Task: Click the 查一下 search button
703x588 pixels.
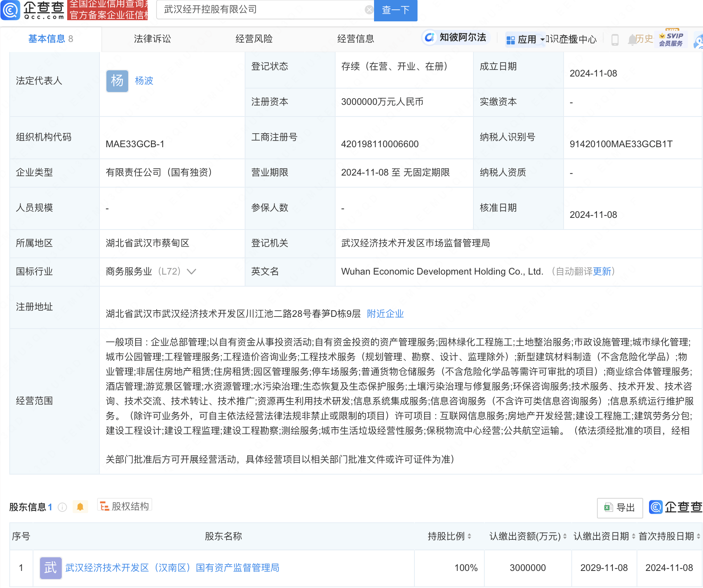Action: coord(395,10)
